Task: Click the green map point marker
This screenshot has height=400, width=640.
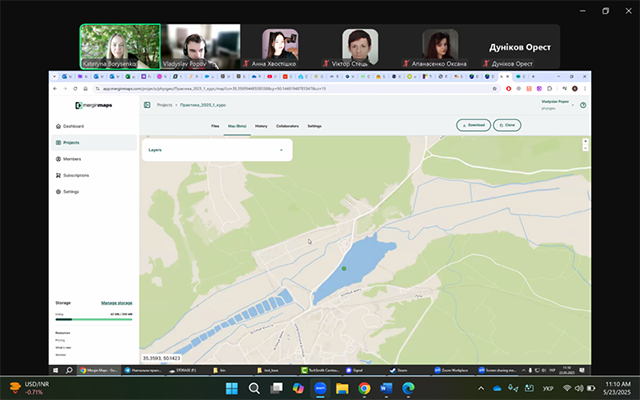Action: 344,268
